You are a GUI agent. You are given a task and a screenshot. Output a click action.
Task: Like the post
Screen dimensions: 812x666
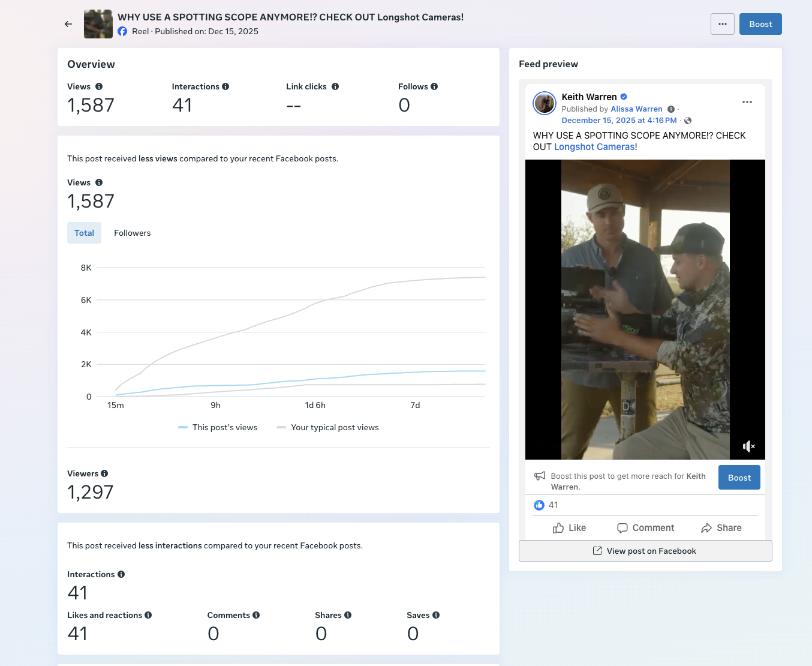coord(569,528)
